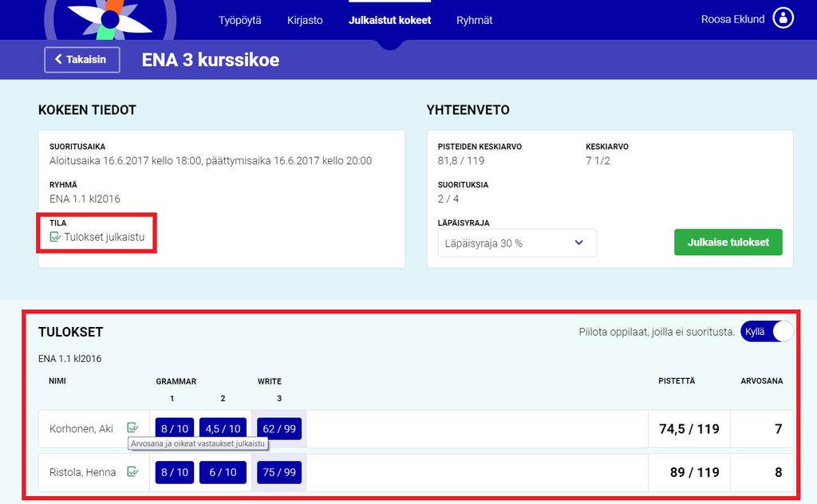This screenshot has height=504, width=817.
Task: Click the ENA 3 kurssikoe title
Action: 211,60
